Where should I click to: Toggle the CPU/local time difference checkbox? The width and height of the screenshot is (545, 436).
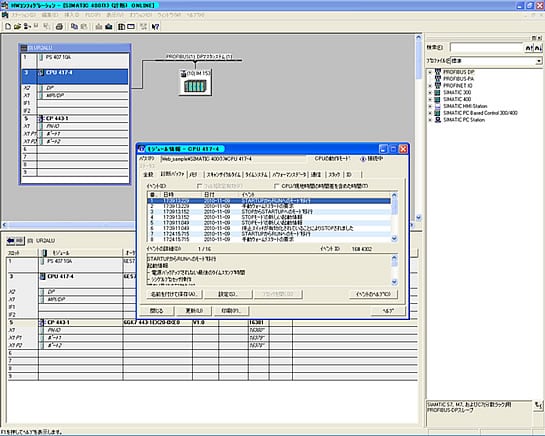(x=277, y=186)
